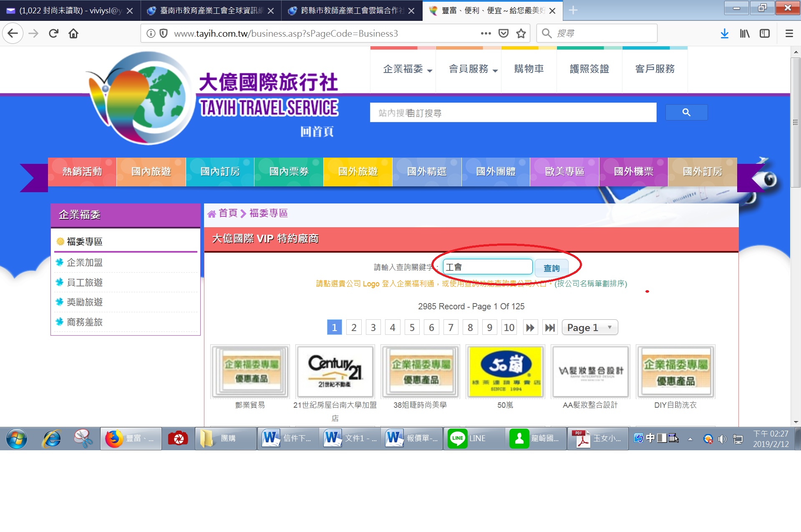The width and height of the screenshot is (801, 532).
Task: Open 客戶服務 menu item
Action: (655, 69)
